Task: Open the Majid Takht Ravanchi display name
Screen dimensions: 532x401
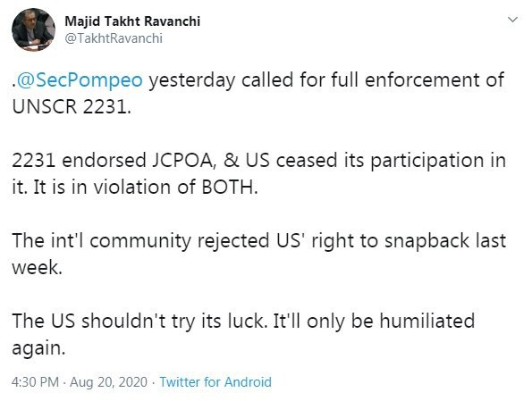Action: click(132, 21)
